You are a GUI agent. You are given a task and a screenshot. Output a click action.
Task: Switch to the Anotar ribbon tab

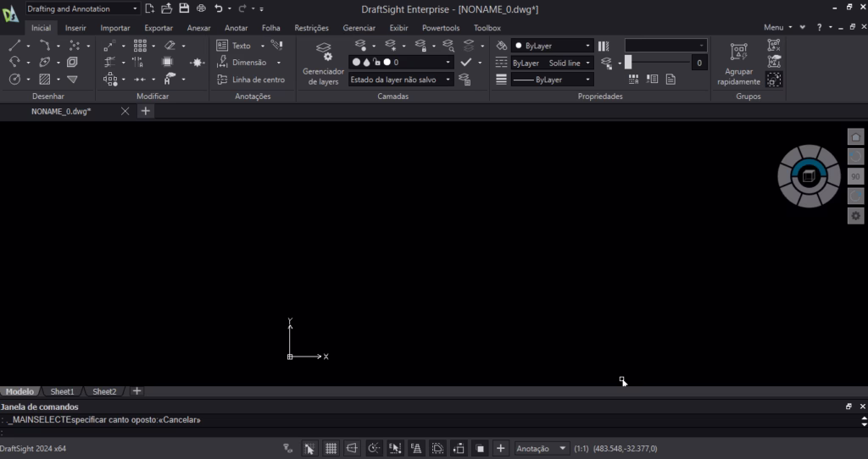236,28
